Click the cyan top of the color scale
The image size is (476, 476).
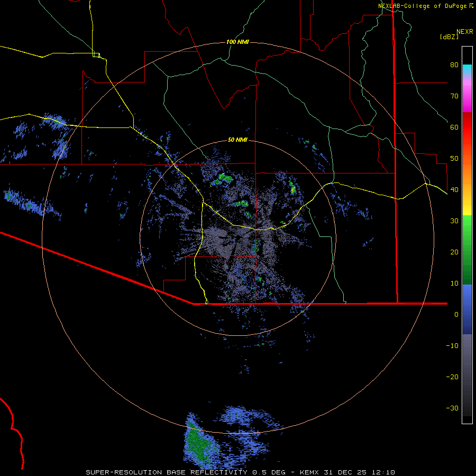pos(467,70)
